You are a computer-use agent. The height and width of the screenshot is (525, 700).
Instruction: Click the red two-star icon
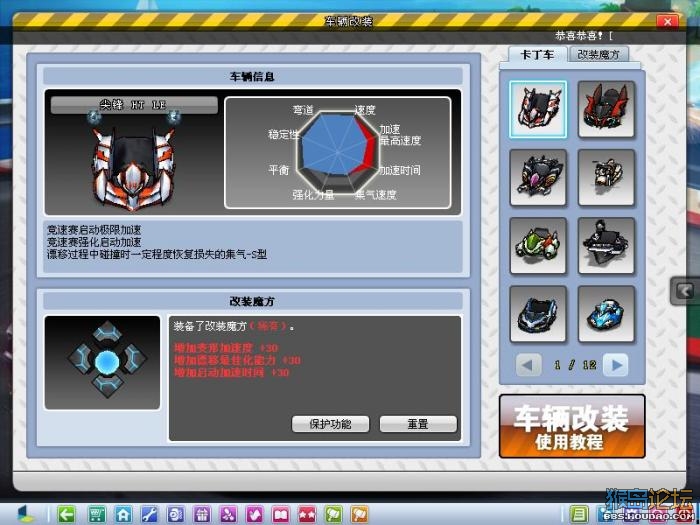tap(307, 515)
